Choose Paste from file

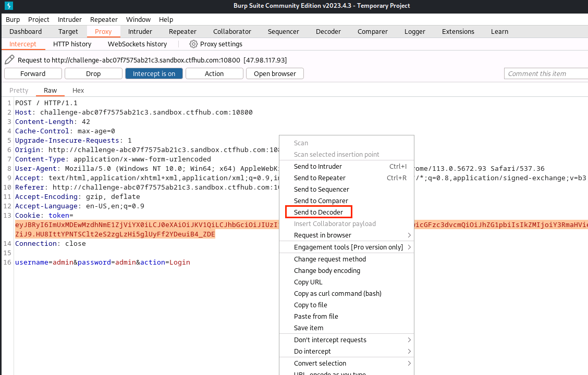[347, 317]
